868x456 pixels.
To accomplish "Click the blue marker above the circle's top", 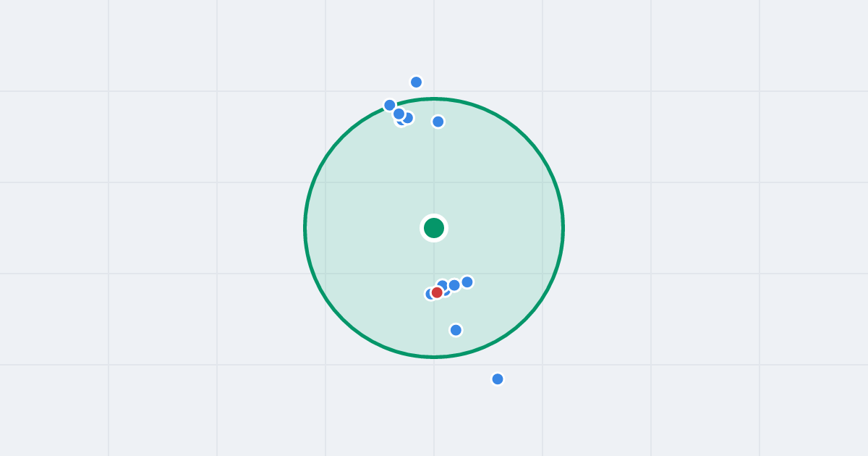I will pyautogui.click(x=416, y=83).
